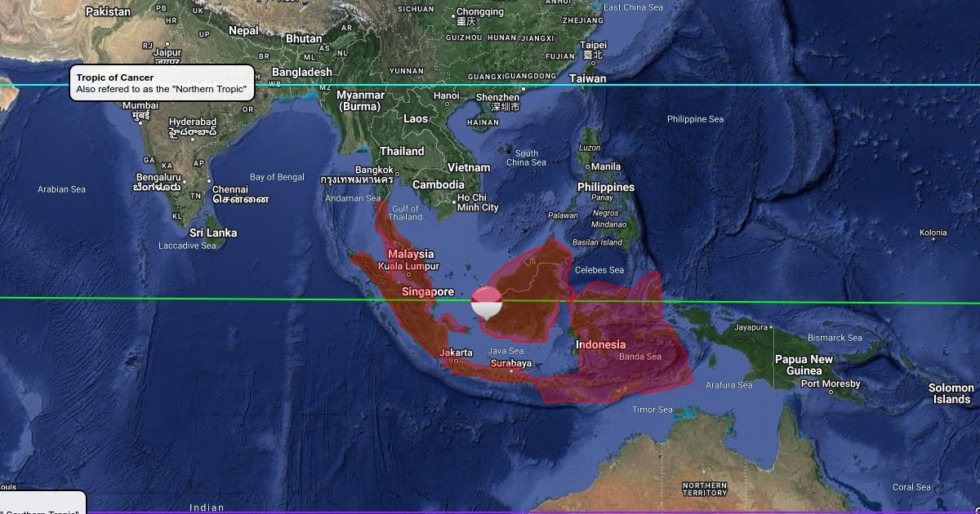Click the Solomon Islands label

(x=951, y=393)
